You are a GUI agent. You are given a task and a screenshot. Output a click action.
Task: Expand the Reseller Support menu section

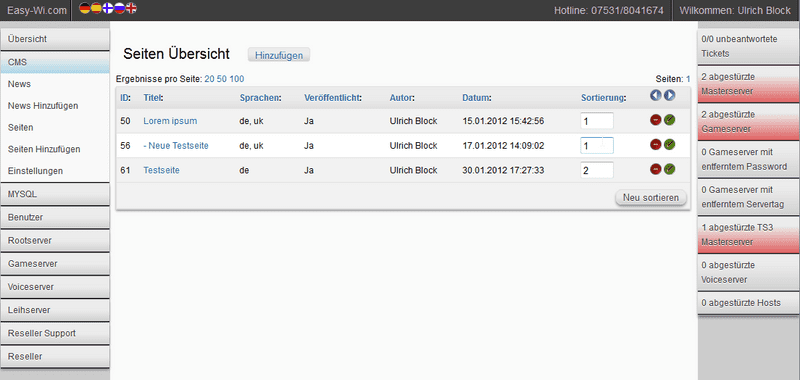[x=55, y=333]
